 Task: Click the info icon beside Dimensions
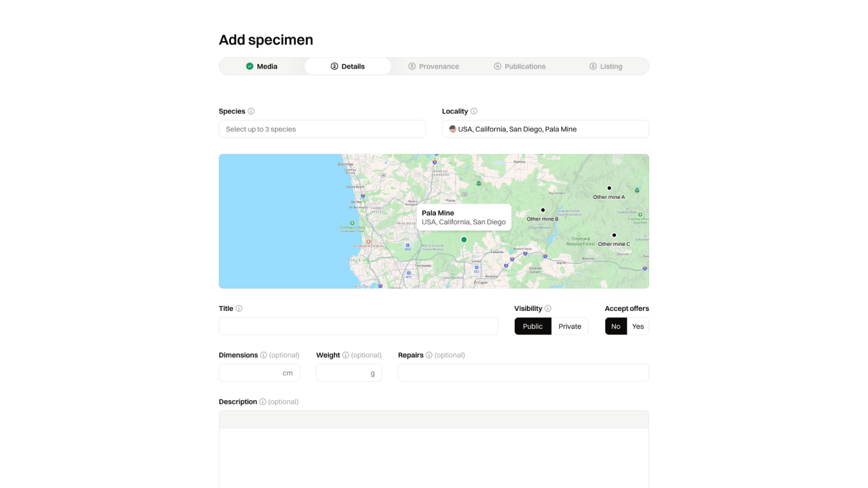pos(263,355)
